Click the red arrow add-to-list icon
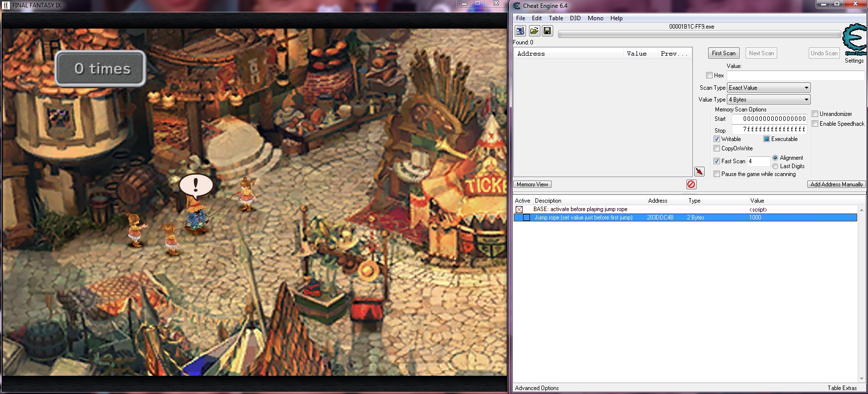The width and height of the screenshot is (868, 394). (x=699, y=172)
